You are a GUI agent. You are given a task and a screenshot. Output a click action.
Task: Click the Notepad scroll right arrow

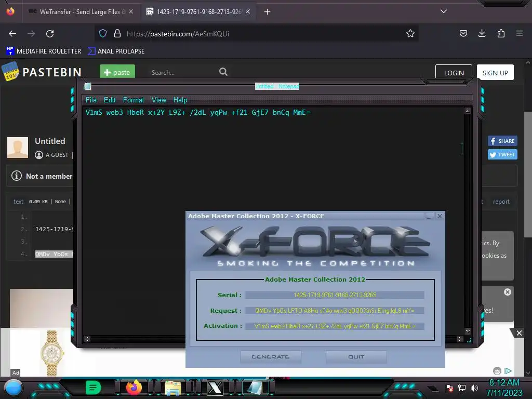coord(460,339)
